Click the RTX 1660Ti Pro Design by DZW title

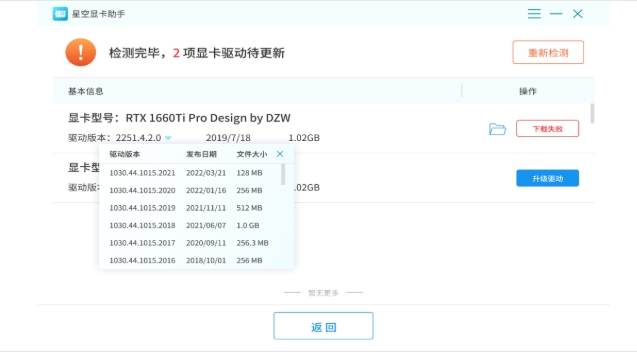click(x=208, y=118)
